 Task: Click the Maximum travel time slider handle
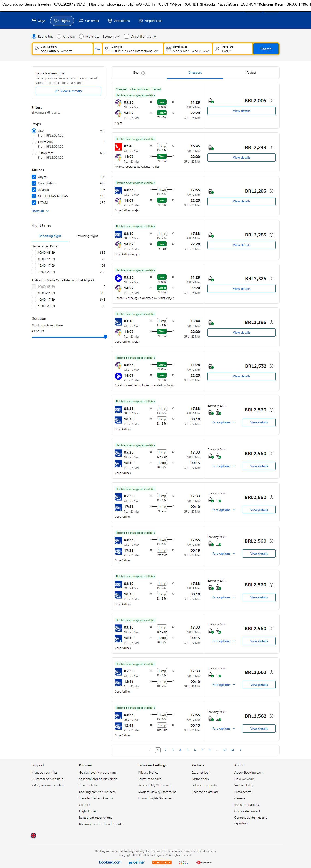click(x=105, y=337)
